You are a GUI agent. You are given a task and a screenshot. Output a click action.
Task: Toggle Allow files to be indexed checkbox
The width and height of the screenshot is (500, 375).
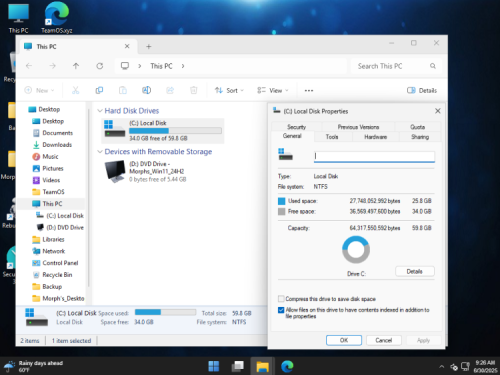[281, 310]
